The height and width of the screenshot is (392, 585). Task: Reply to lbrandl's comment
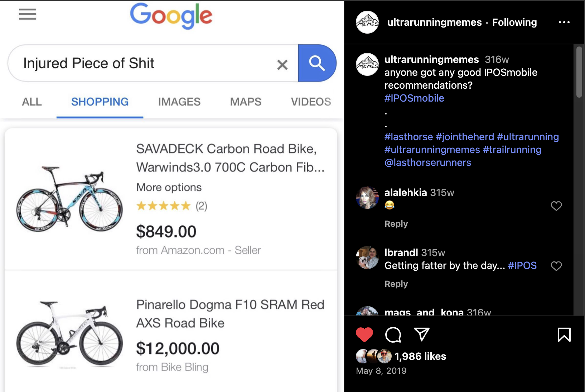[396, 284]
